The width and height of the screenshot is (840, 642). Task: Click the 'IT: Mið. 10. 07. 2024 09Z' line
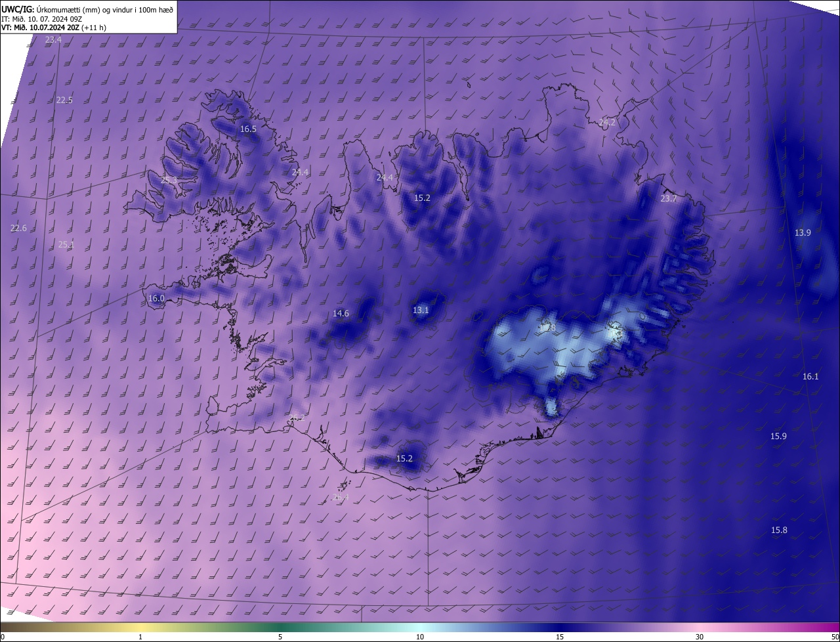41,19
